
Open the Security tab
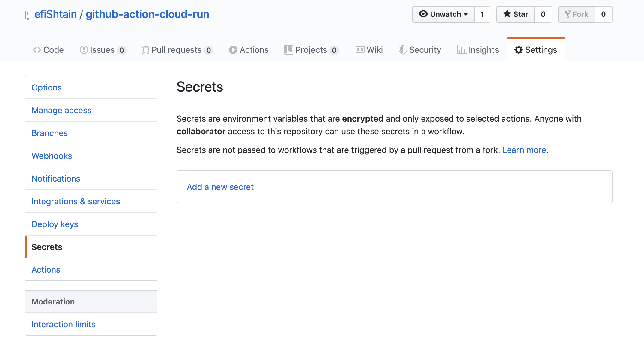point(420,50)
